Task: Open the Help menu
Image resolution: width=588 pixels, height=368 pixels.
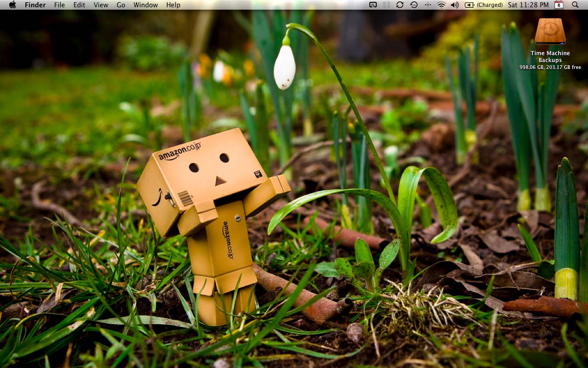Action: coord(173,5)
